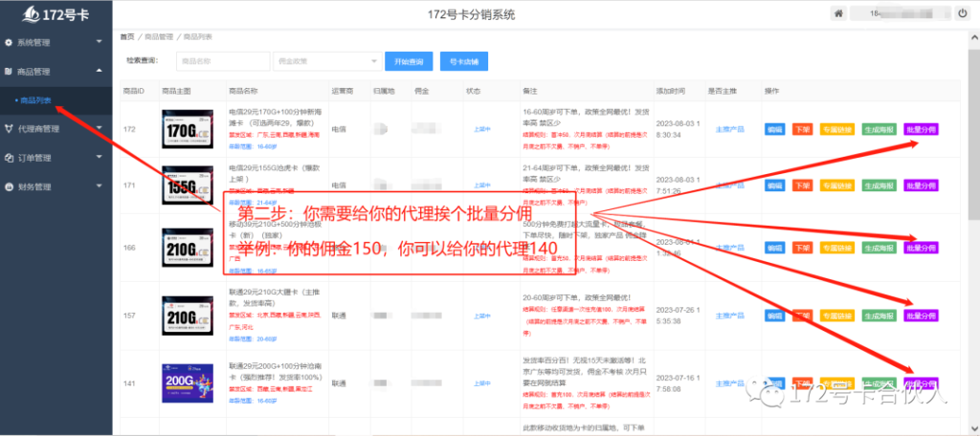Click 下架 for product 166
Image resolution: width=980 pixels, height=436 pixels.
coord(803,248)
